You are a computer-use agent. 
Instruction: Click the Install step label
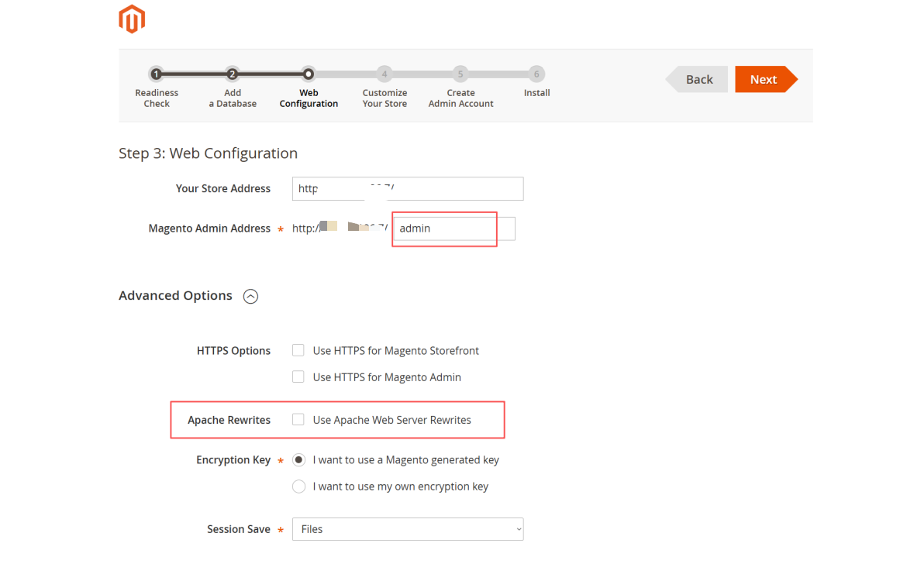pos(536,92)
